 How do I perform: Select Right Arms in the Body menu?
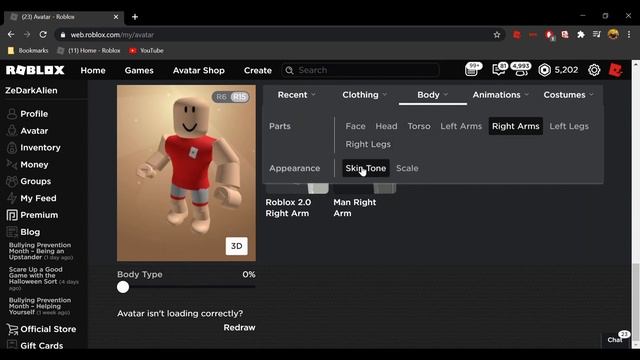(x=516, y=126)
